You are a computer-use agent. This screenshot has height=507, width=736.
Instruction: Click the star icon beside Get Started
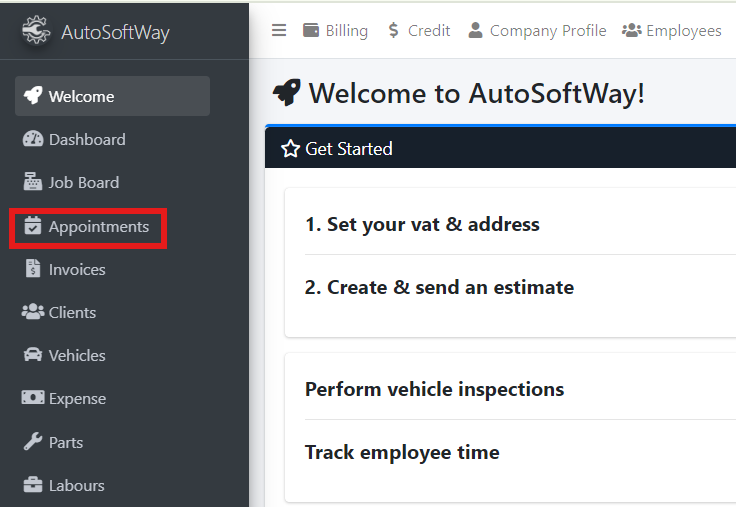[291, 149]
